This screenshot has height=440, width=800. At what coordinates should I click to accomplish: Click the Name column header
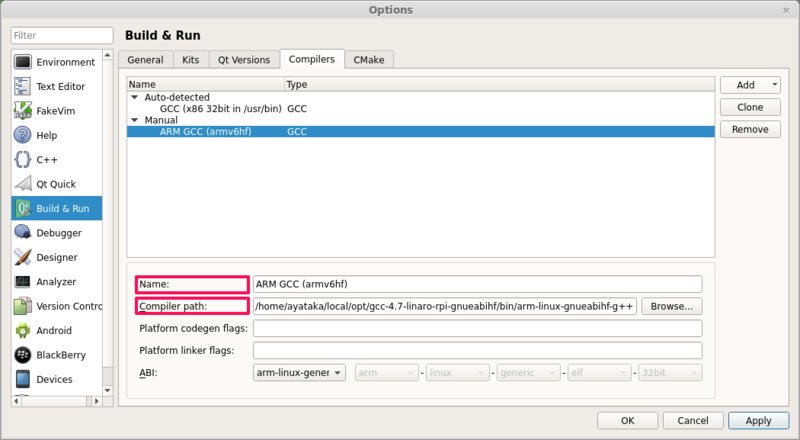[x=206, y=84]
